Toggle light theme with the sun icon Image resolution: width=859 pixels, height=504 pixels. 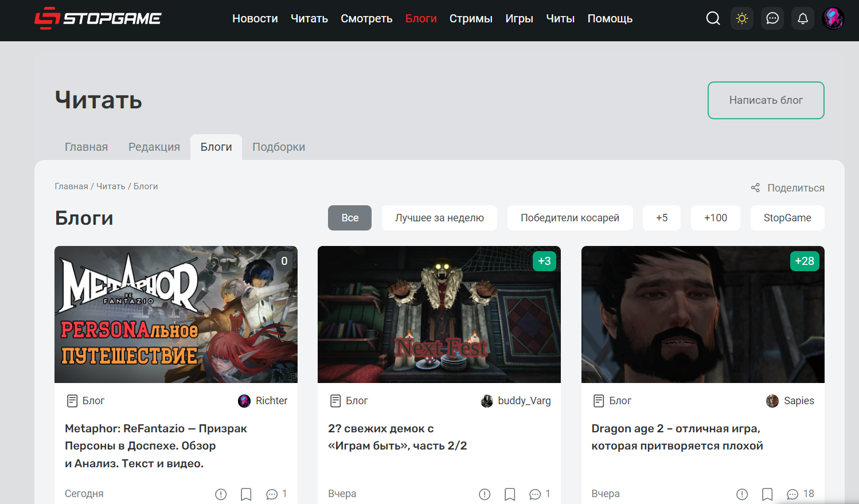click(x=742, y=18)
